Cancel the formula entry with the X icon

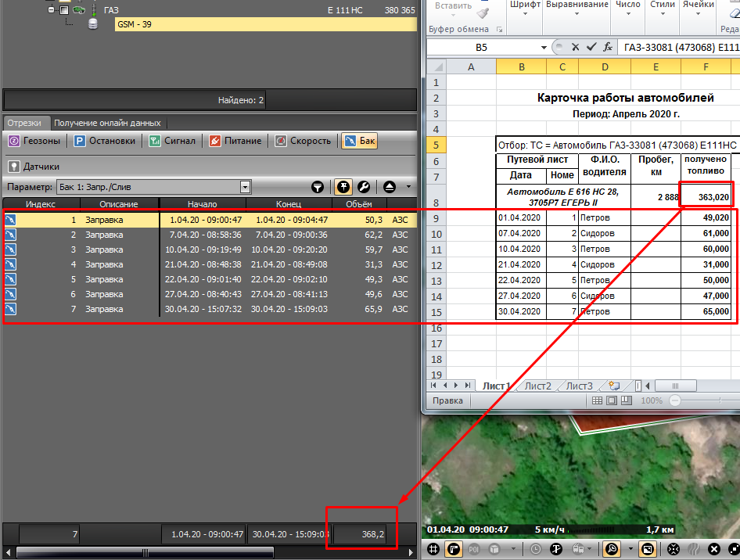coord(575,47)
